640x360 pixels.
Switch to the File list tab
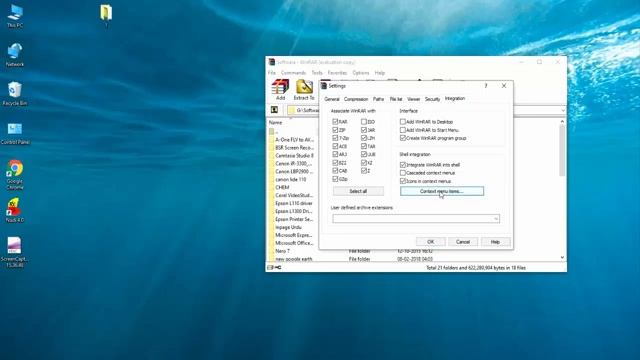click(x=396, y=99)
